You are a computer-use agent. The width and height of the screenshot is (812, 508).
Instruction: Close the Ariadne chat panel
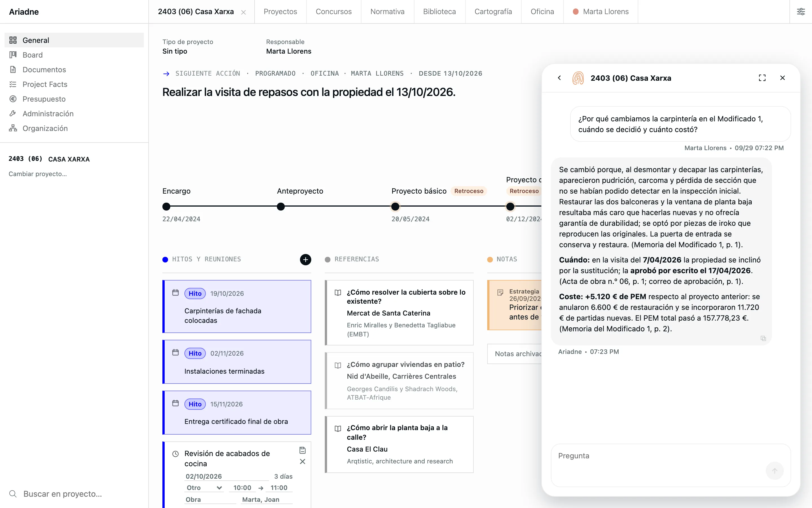[782, 78]
